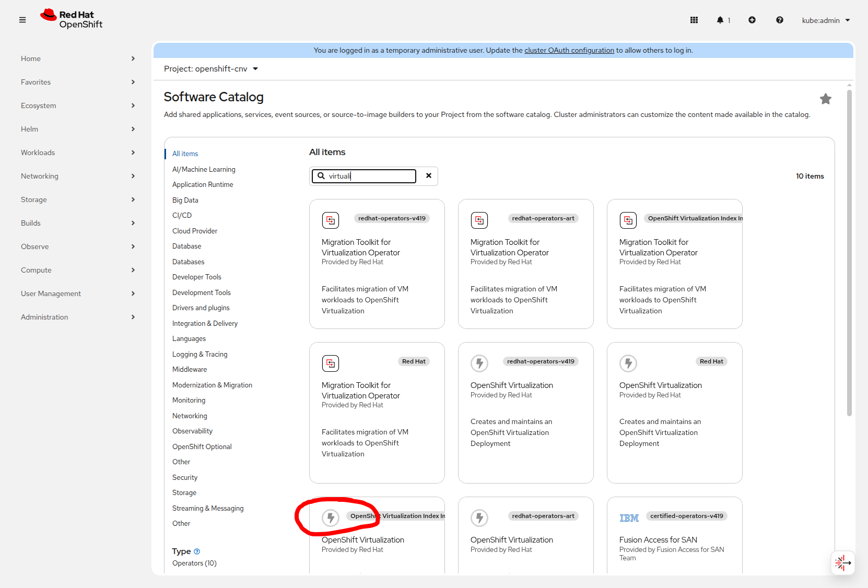Click OpenShift Virtualization icon on Red Hat card
The height and width of the screenshot is (588, 868).
[x=628, y=363]
